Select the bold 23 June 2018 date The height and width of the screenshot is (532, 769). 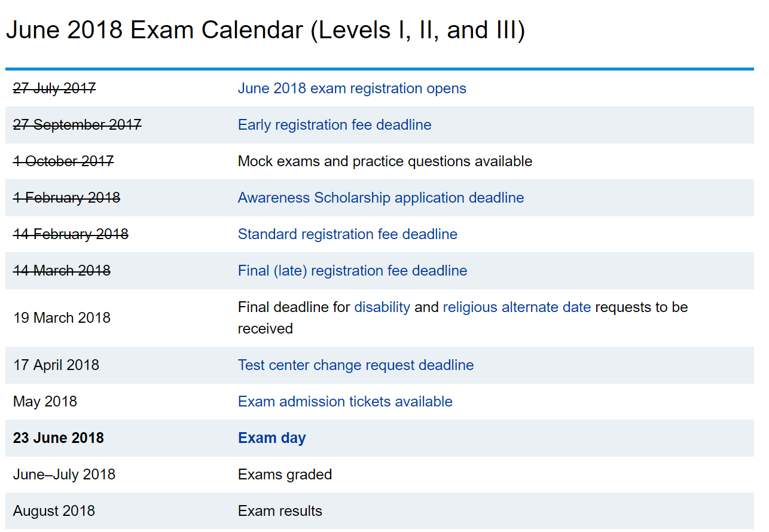click(59, 438)
